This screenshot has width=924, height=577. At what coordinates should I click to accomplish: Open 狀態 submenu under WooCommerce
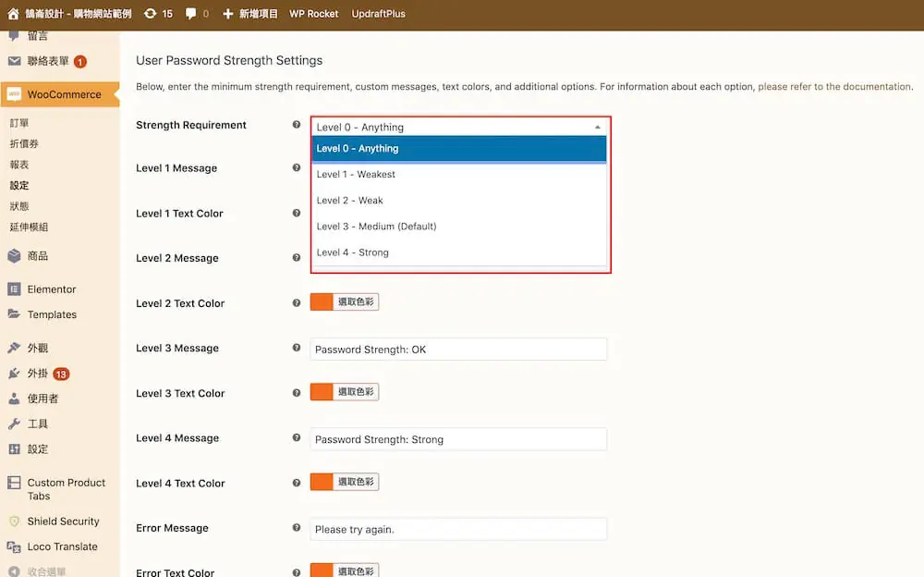tap(19, 206)
